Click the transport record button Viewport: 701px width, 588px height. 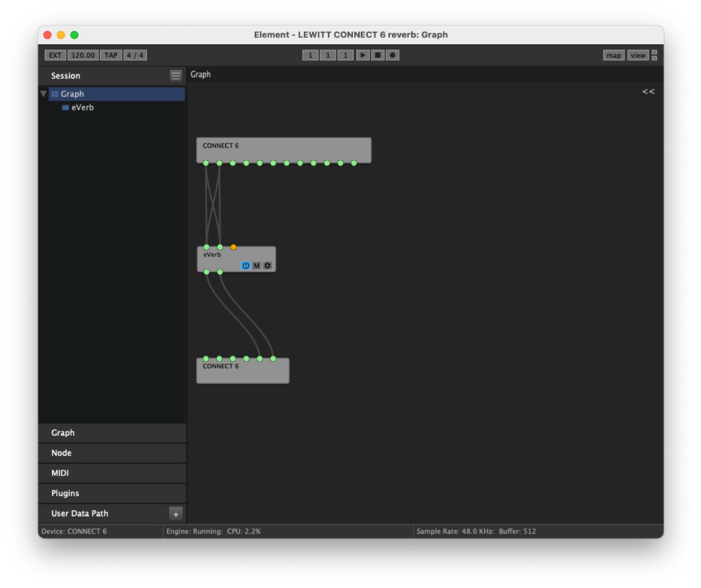(392, 55)
